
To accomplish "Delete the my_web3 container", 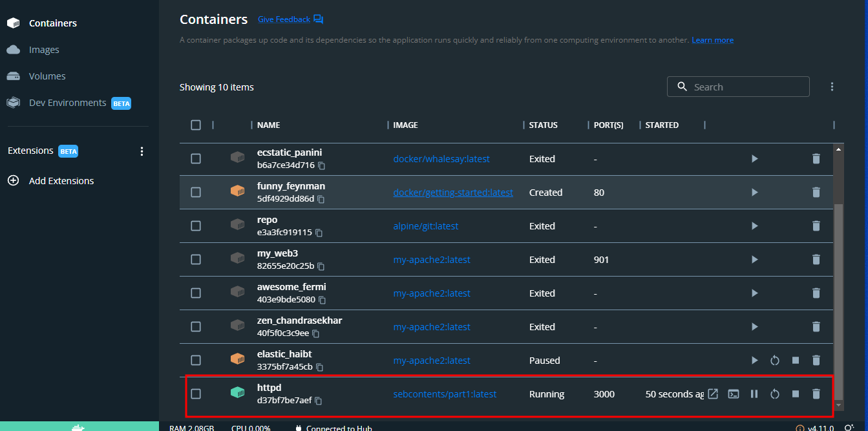I will pos(816,259).
